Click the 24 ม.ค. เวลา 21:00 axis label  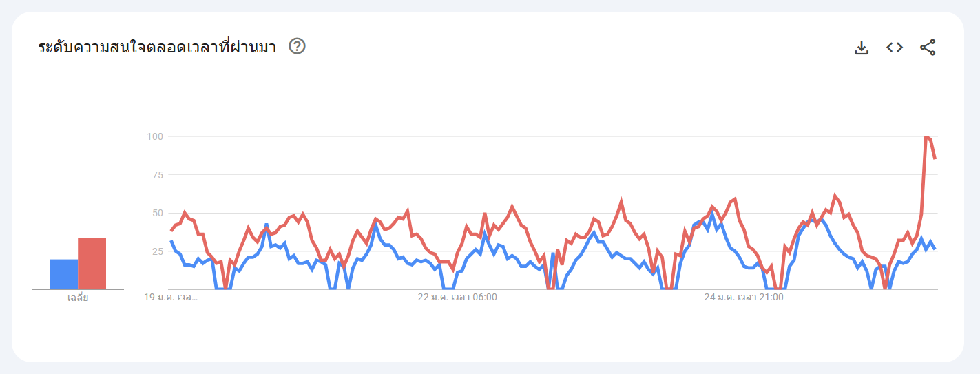click(x=743, y=298)
